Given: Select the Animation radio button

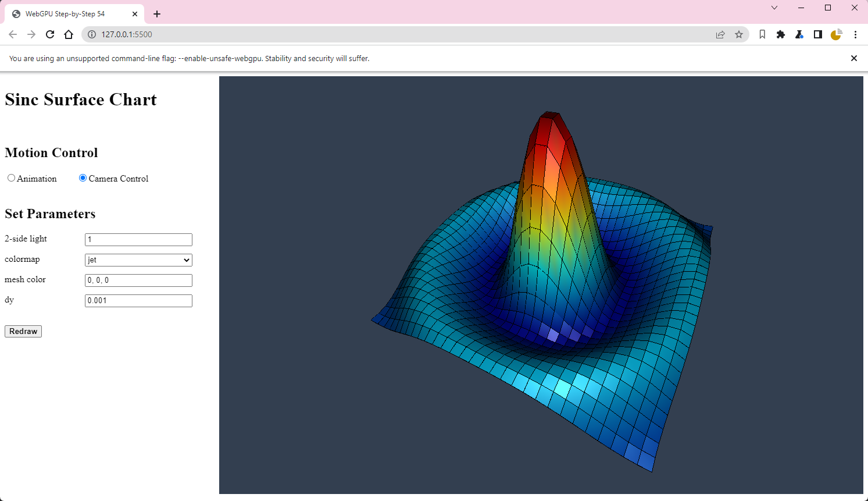Looking at the screenshot, I should 11,178.
